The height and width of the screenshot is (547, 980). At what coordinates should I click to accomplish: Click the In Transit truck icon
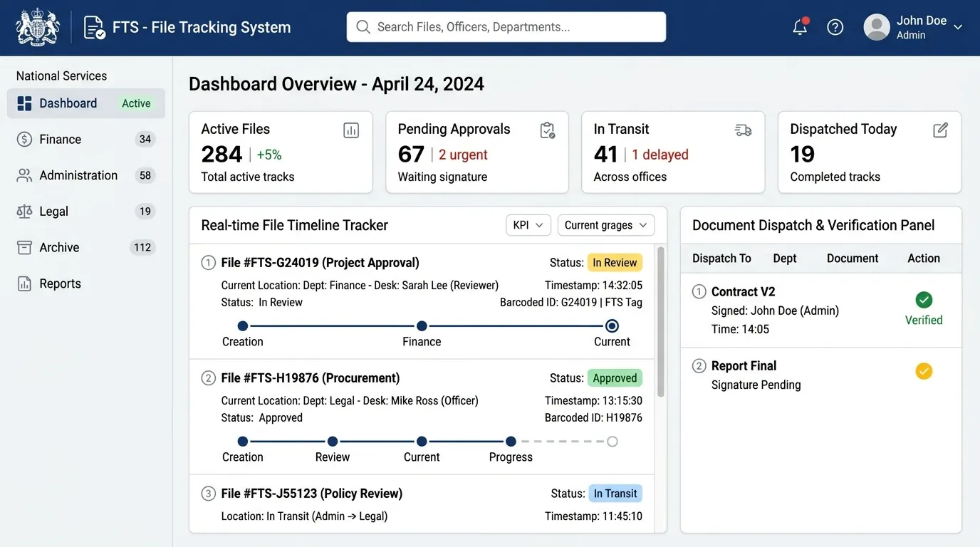coord(743,130)
